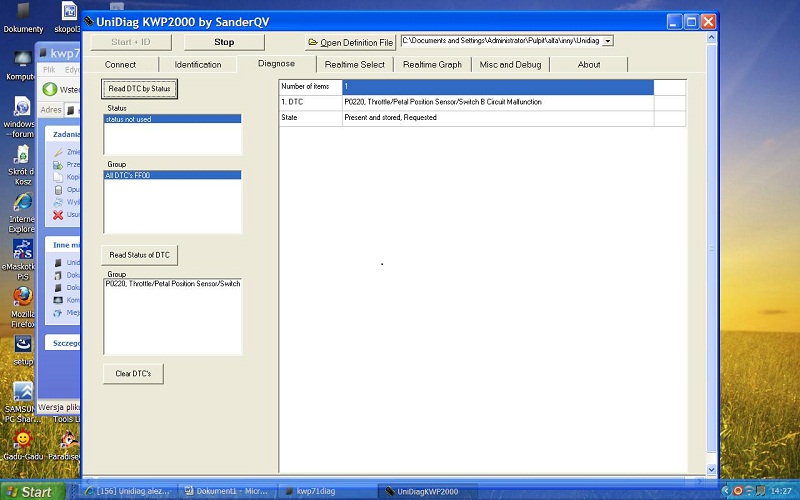Open the Realtime Select tab

[x=355, y=65]
